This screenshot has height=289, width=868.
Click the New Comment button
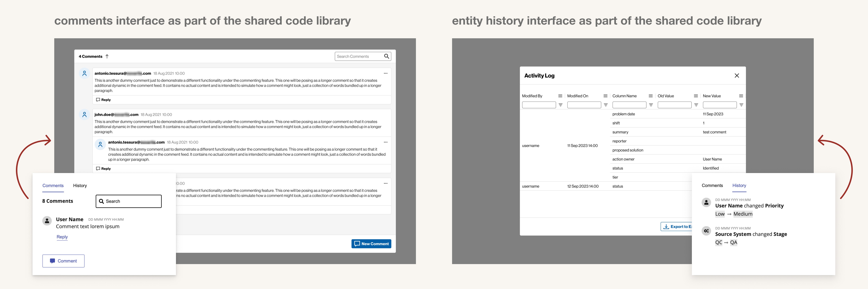coord(371,244)
